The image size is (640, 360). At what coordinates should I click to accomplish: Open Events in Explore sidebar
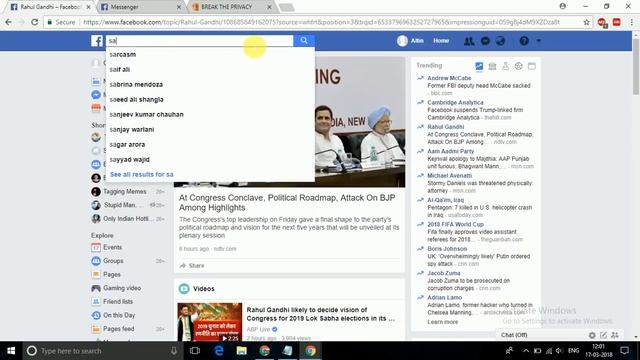(x=112, y=247)
